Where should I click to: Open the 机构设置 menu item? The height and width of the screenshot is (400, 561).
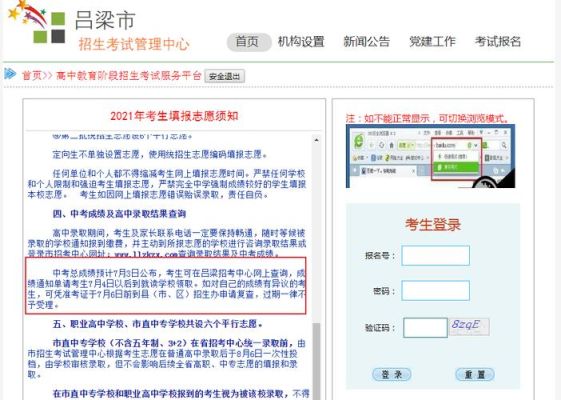coord(301,42)
